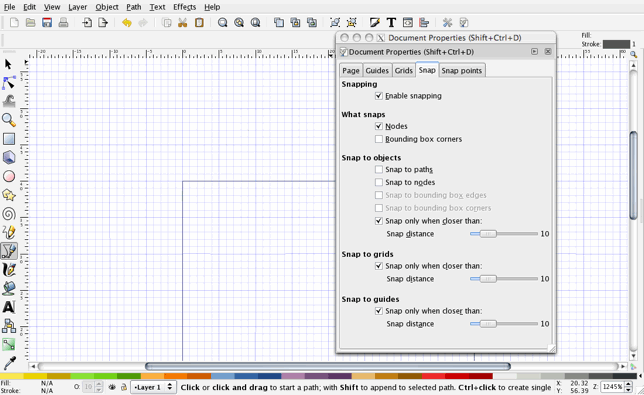Toggle the layer lock icon in status bar
Viewport: 644px width, 395px height.
coord(124,387)
